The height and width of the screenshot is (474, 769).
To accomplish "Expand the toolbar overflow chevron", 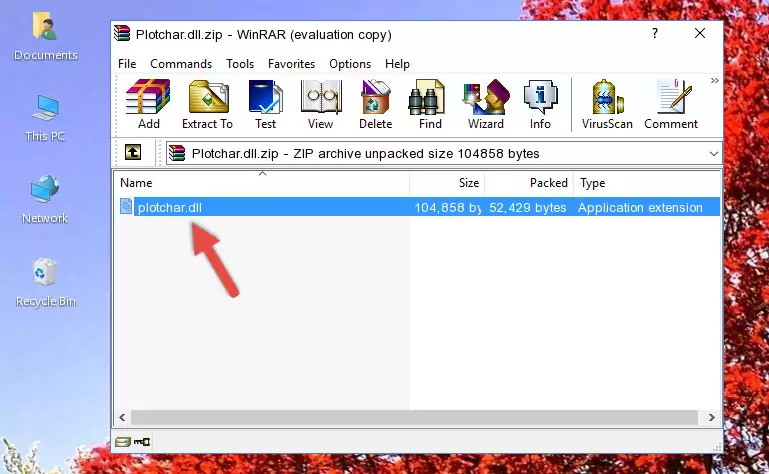I will tap(715, 80).
